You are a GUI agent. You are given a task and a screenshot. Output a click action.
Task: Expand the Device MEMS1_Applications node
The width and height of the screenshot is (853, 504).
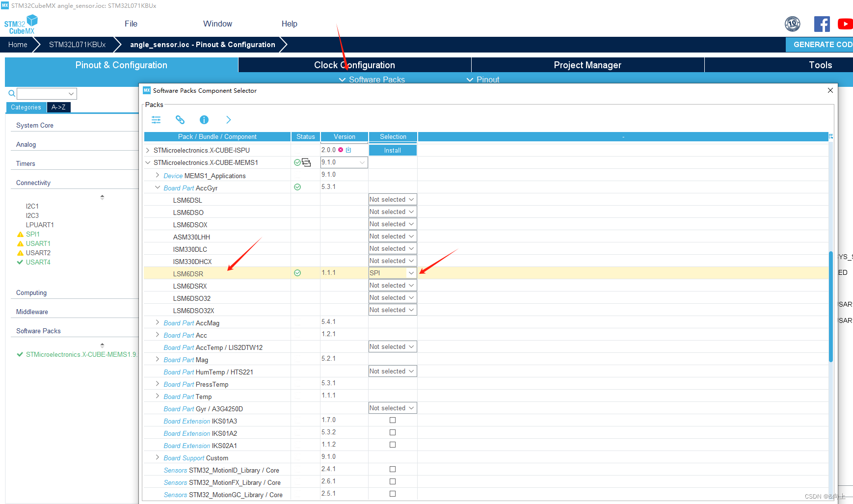click(158, 175)
